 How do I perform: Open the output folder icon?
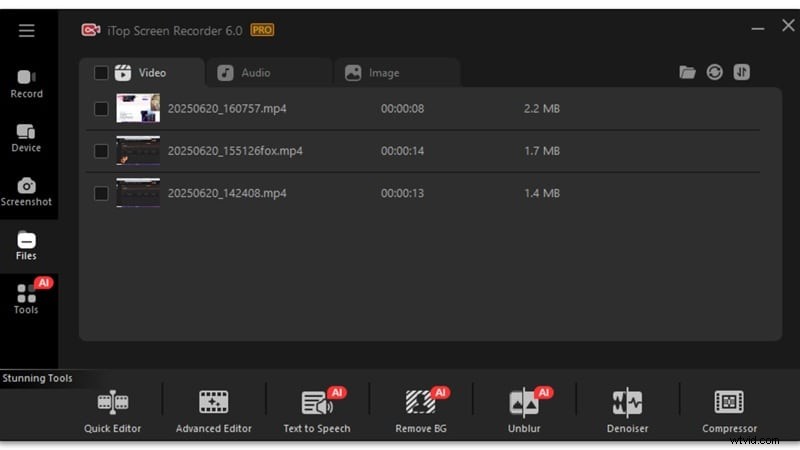(x=687, y=72)
